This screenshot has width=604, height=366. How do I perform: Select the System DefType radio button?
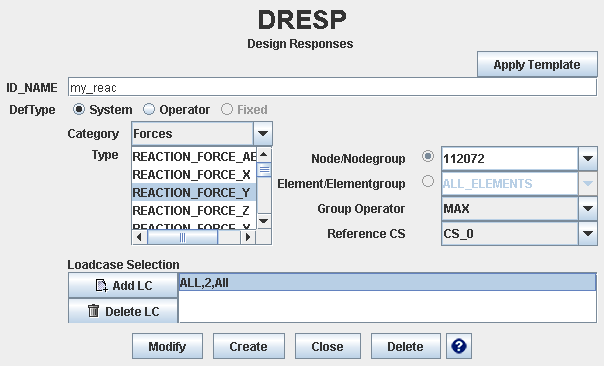[x=79, y=109]
